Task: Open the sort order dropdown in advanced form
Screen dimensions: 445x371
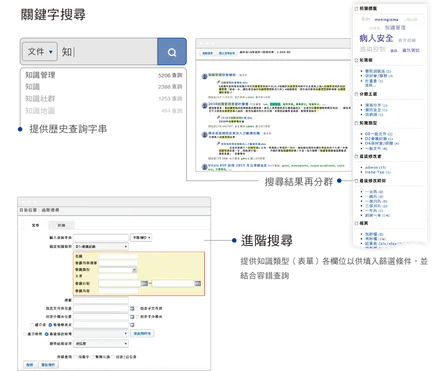Action: 101,343
